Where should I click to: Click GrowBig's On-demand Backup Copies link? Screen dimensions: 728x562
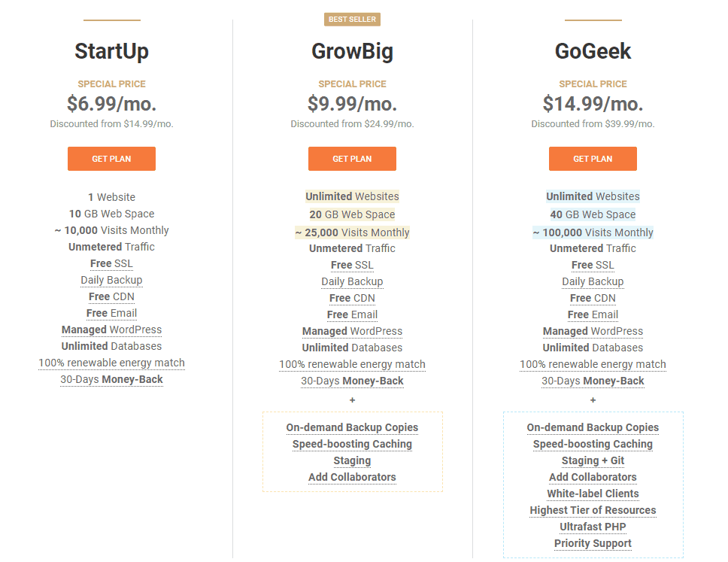(352, 427)
